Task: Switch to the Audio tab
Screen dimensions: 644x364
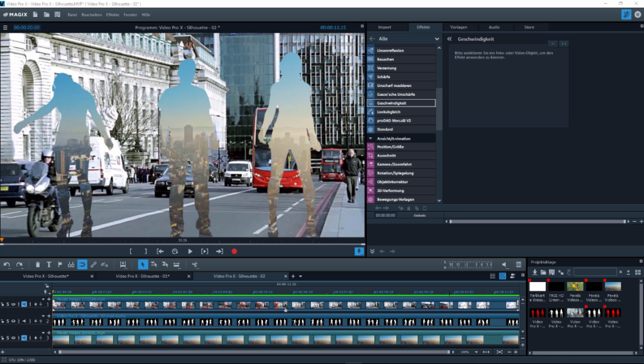Action: click(494, 27)
